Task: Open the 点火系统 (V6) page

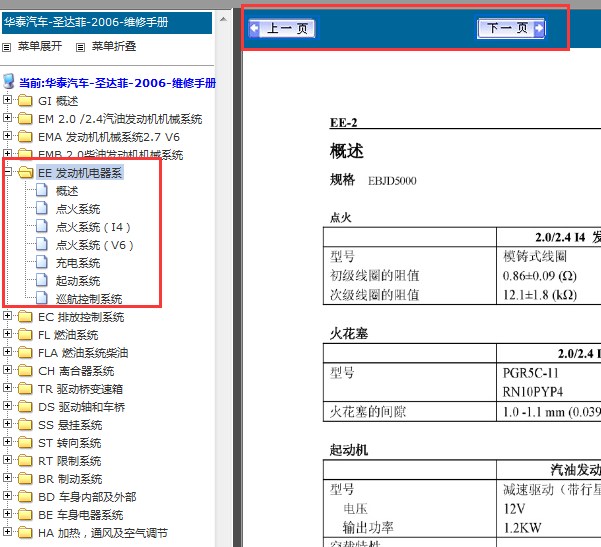Action: pos(95,245)
